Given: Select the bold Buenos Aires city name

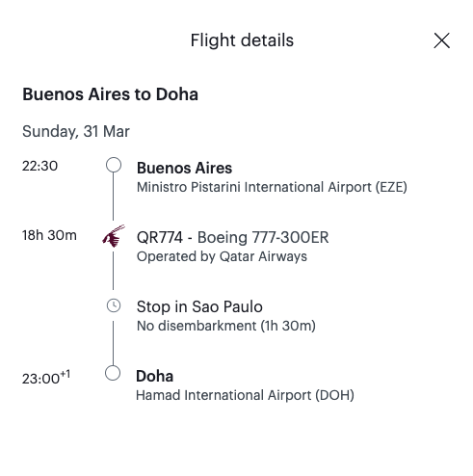Looking at the screenshot, I should [184, 168].
